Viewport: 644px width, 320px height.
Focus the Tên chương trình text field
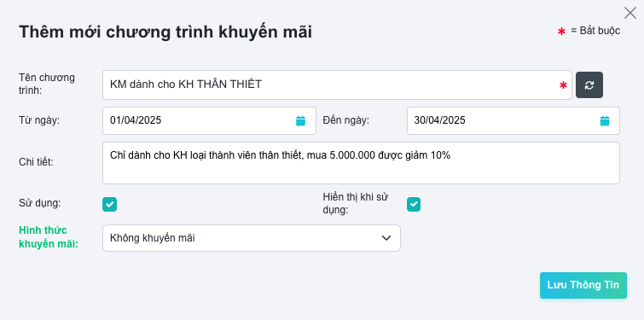[x=337, y=84]
